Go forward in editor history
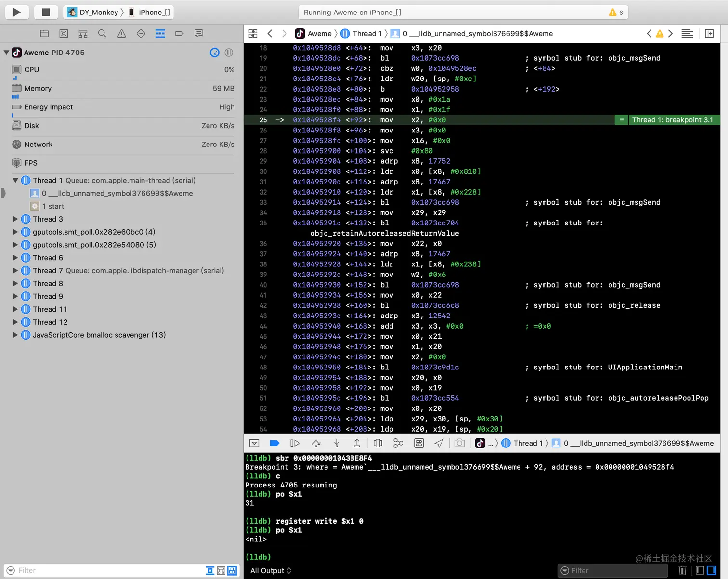 (x=285, y=33)
